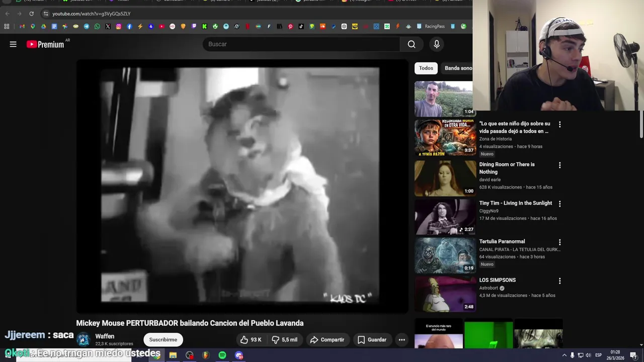644x362 pixels.
Task: Open options for "Lo que este niño dijo" video
Action: 559,124
